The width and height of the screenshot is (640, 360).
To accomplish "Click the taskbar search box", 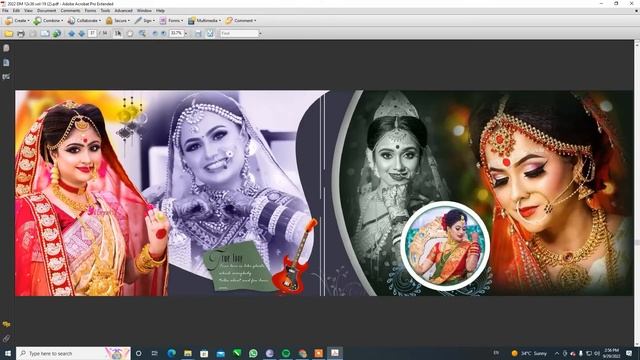I will coord(73,353).
